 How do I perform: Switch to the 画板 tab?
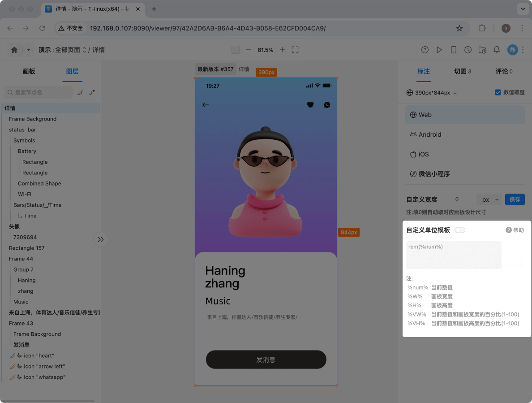point(29,71)
